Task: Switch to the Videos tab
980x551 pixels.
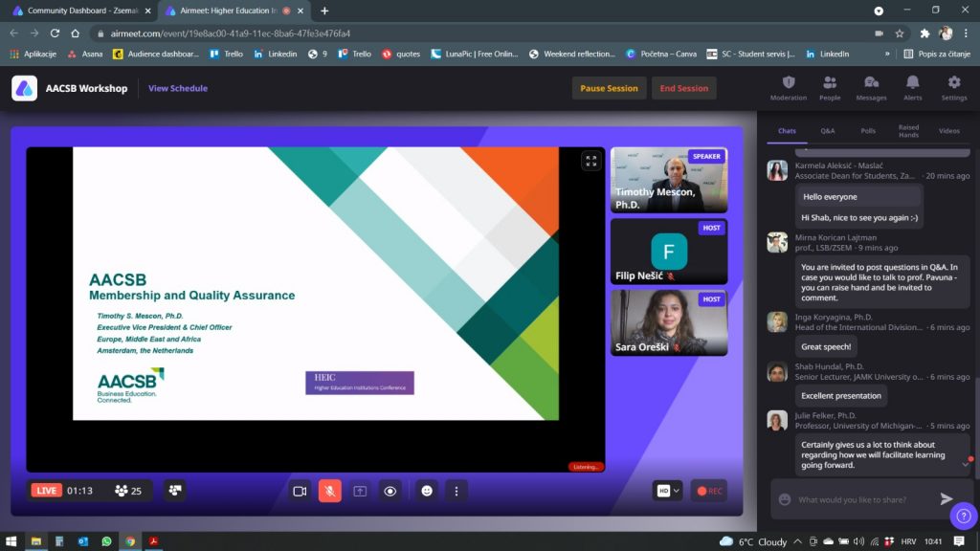Action: click(948, 130)
